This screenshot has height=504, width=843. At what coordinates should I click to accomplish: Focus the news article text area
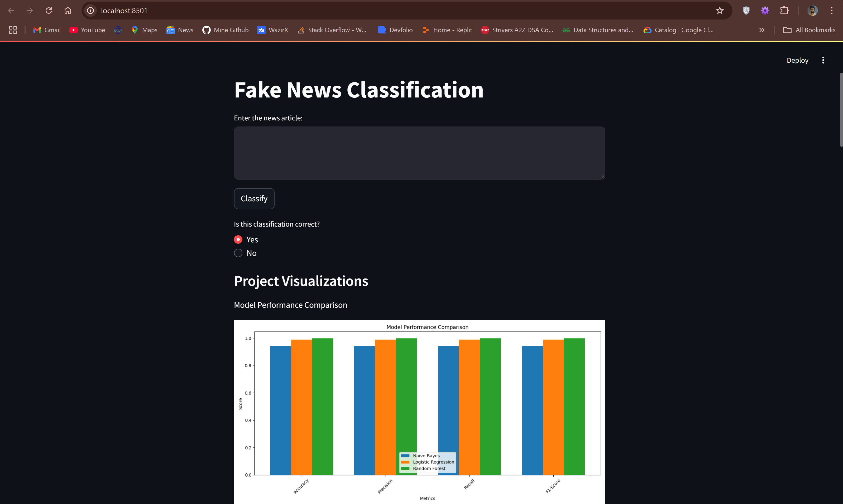pos(419,153)
